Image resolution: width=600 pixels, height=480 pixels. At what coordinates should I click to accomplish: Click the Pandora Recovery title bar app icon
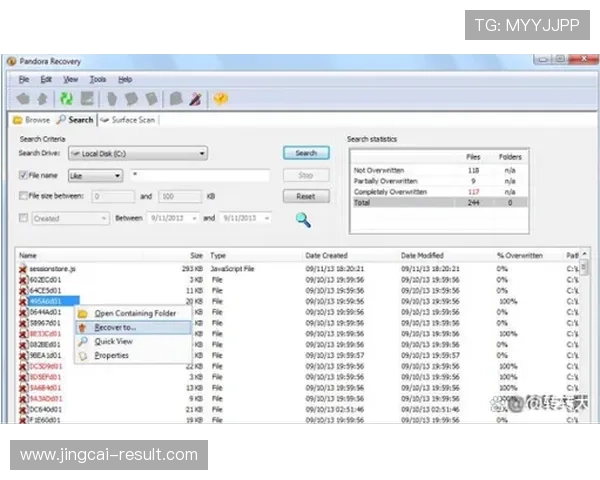coord(11,61)
